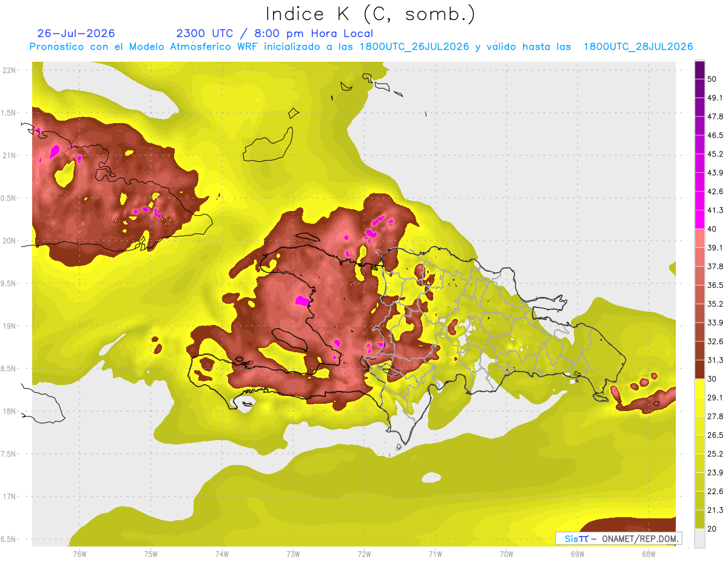Click the "Indice K (C, somb.)" title
Viewport: 728px width, 562px height.
point(371,14)
